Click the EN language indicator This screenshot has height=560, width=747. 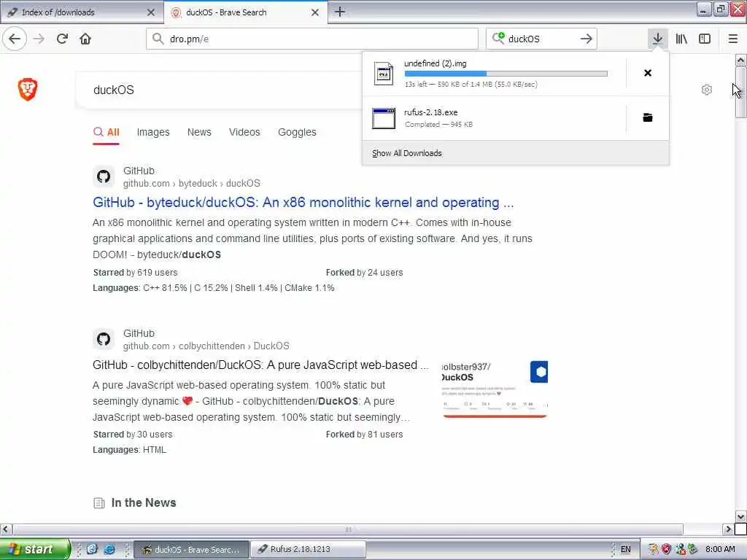[x=625, y=550]
